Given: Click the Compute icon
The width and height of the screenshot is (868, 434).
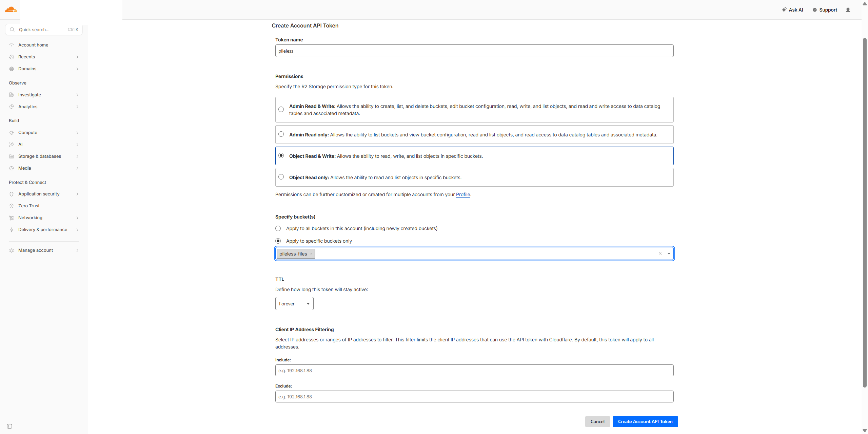Looking at the screenshot, I should click(12, 133).
